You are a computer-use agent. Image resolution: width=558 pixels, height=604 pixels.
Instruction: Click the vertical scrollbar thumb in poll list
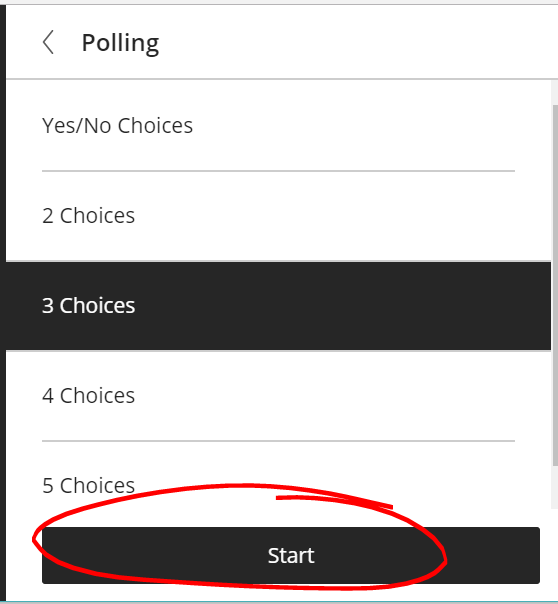pos(555,285)
